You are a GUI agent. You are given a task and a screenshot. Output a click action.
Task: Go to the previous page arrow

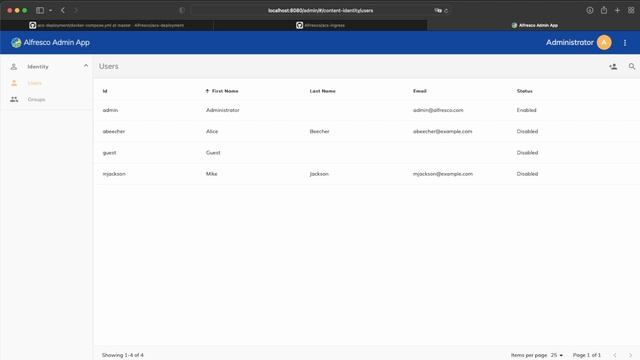pyautogui.click(x=615, y=355)
